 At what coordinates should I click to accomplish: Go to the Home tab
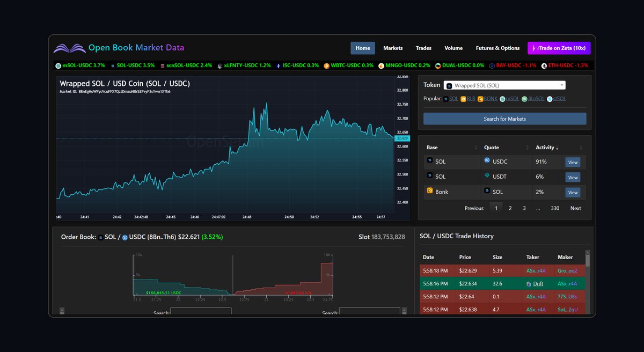point(363,48)
